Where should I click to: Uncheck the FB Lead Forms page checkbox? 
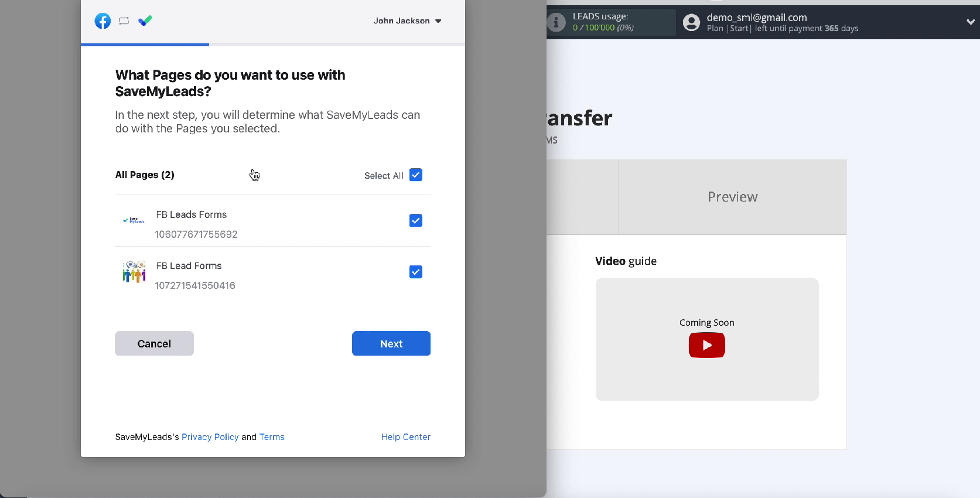coord(416,272)
